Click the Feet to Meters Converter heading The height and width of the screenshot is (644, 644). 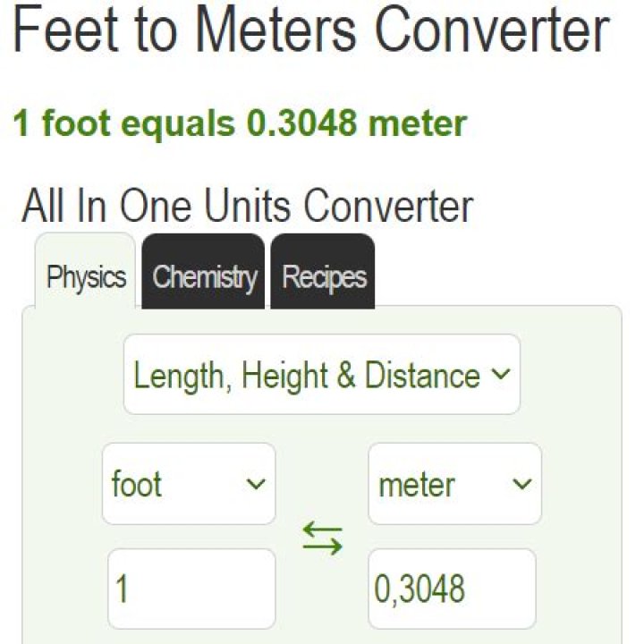pos(311,30)
